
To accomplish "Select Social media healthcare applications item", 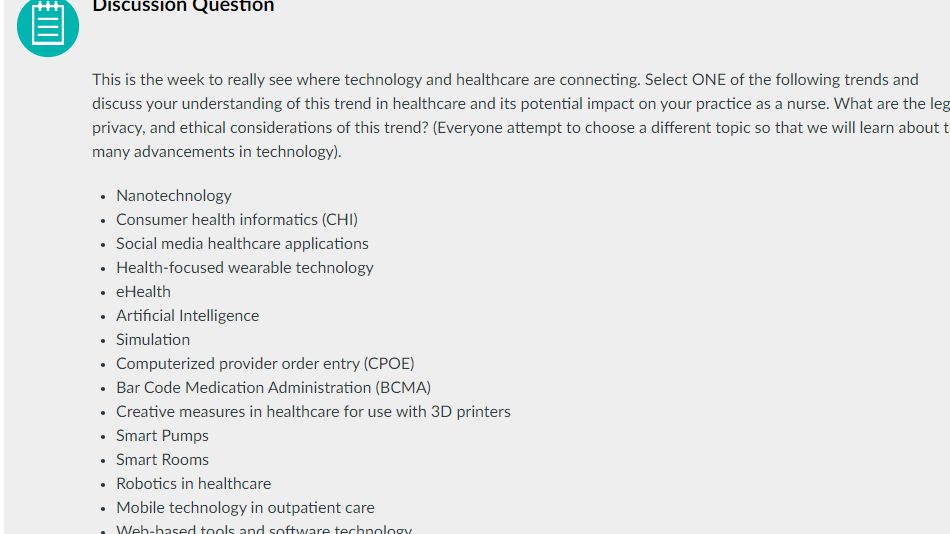I will pyautogui.click(x=242, y=243).
